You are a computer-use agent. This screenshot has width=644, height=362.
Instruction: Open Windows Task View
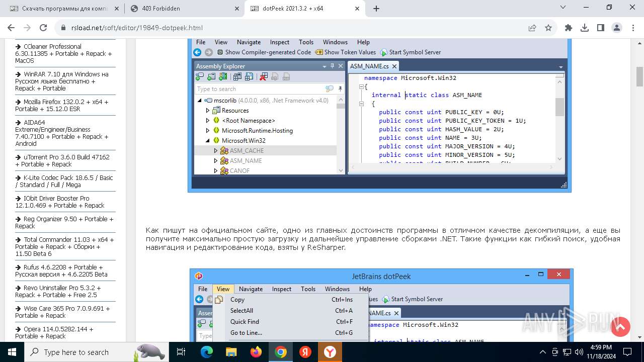click(182, 352)
